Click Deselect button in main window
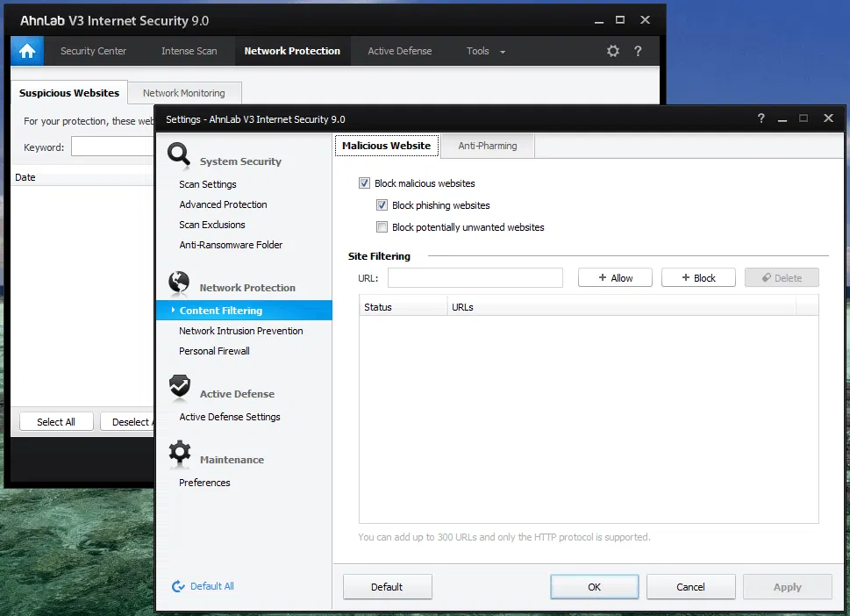The image size is (850, 616). coord(127,422)
